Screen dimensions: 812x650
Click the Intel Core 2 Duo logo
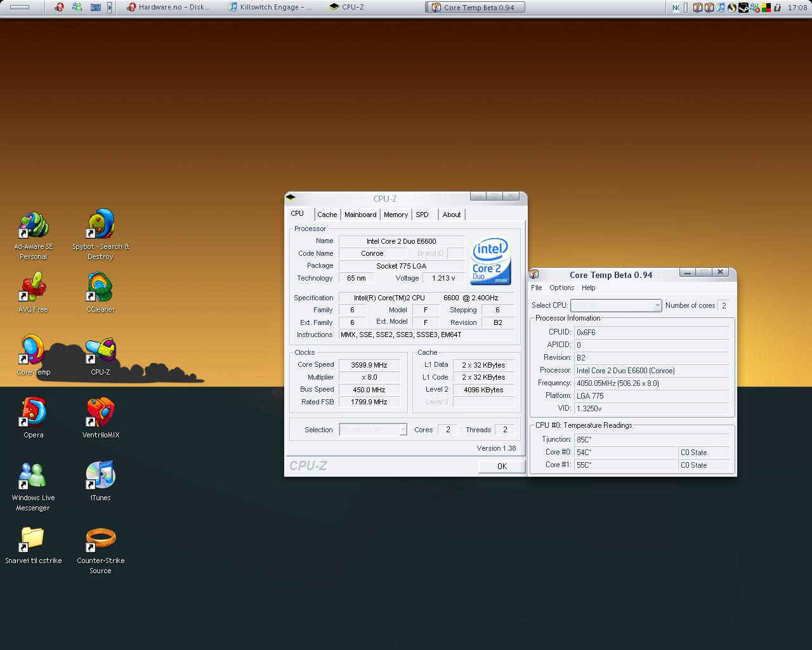tap(490, 261)
